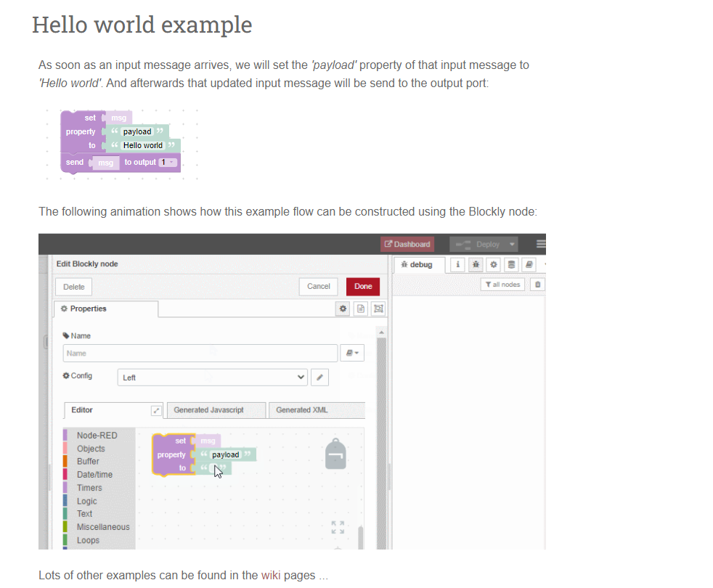Screen dimensions: 713x588
Task: Click the Deploy button
Action: pyautogui.click(x=478, y=244)
